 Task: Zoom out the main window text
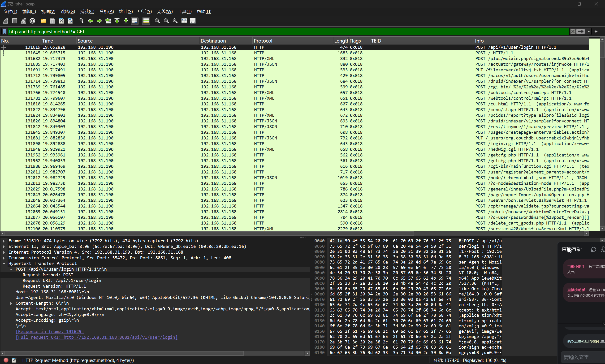[x=166, y=21]
